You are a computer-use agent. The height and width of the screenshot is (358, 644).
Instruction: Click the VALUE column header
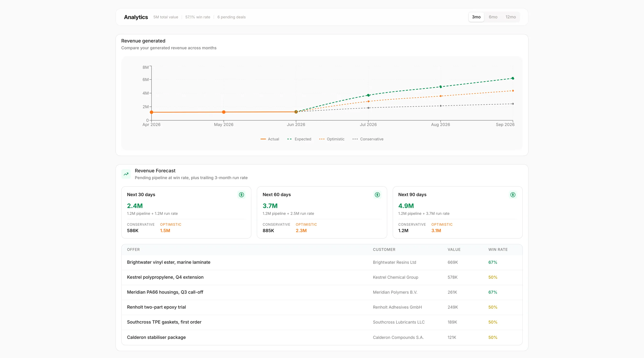(454, 250)
